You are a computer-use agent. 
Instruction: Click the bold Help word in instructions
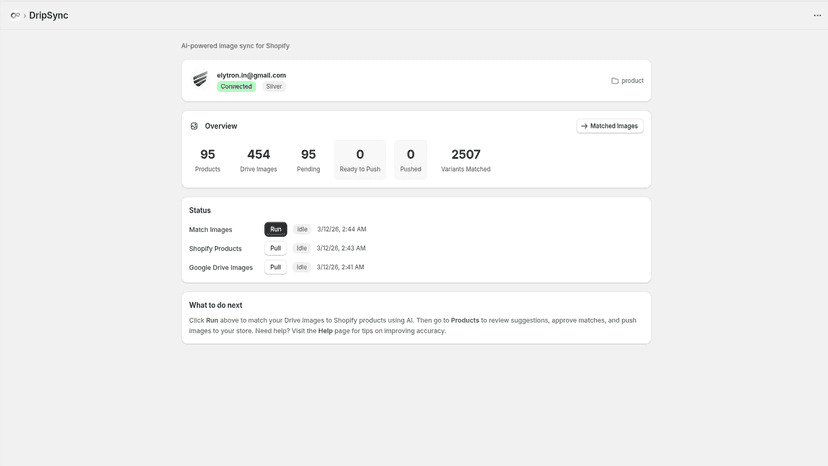click(x=325, y=331)
